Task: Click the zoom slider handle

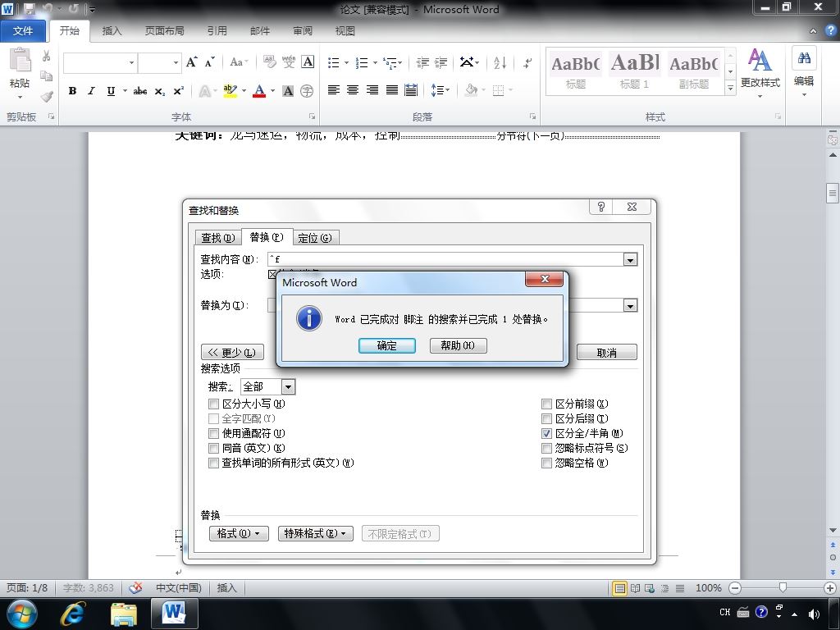Action: (783, 587)
